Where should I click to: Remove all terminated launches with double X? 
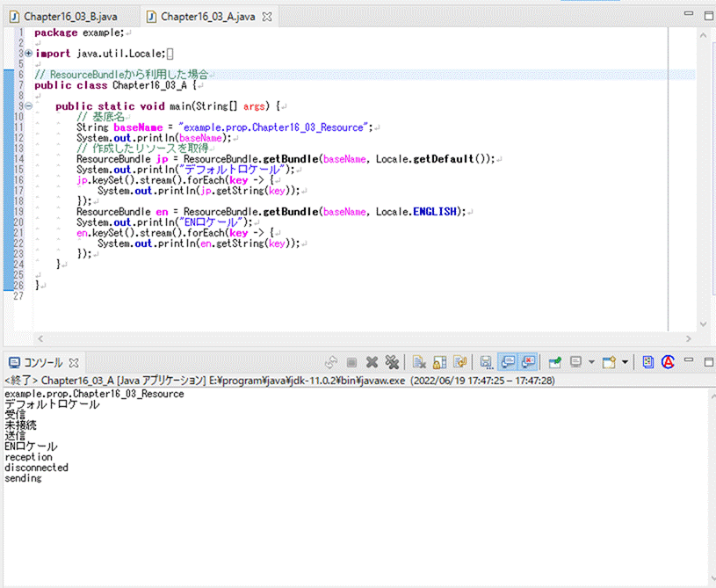pyautogui.click(x=392, y=362)
